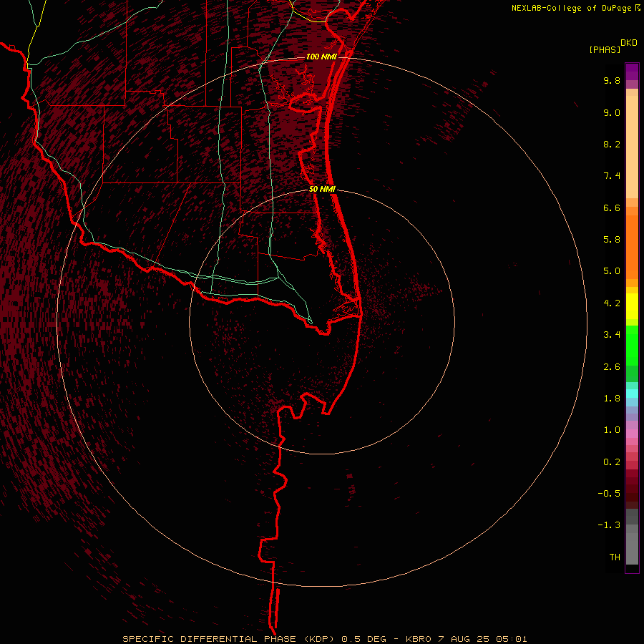Click the 9.0 scale value

[612, 112]
